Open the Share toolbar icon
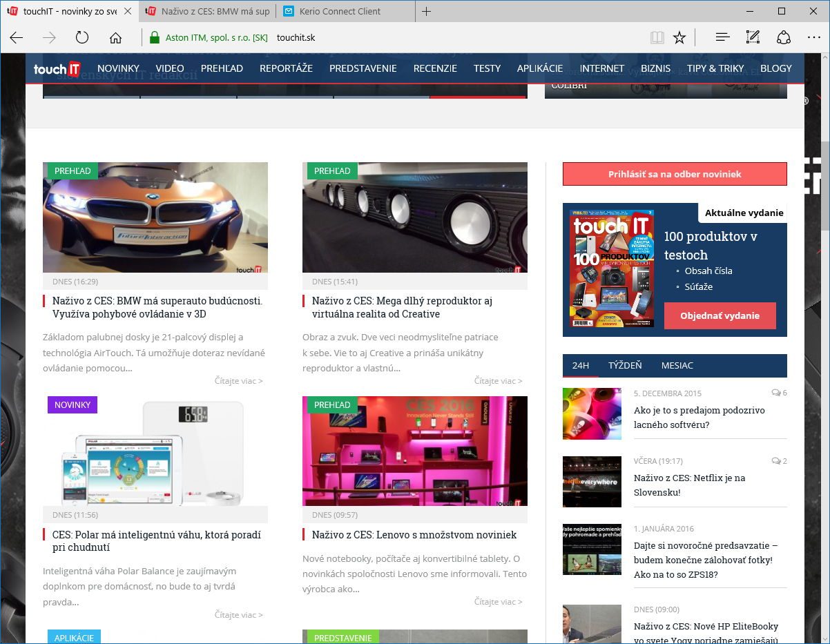 pos(783,38)
